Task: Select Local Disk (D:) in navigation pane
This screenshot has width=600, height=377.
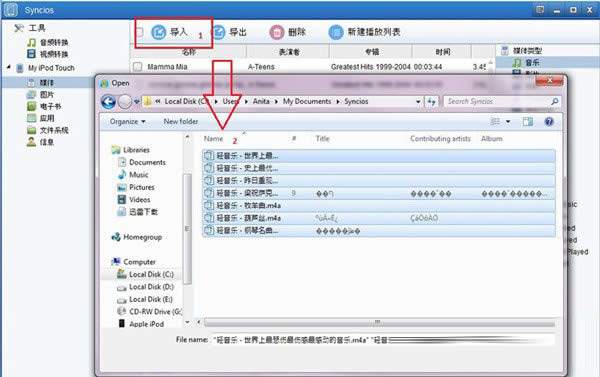Action: click(x=145, y=287)
